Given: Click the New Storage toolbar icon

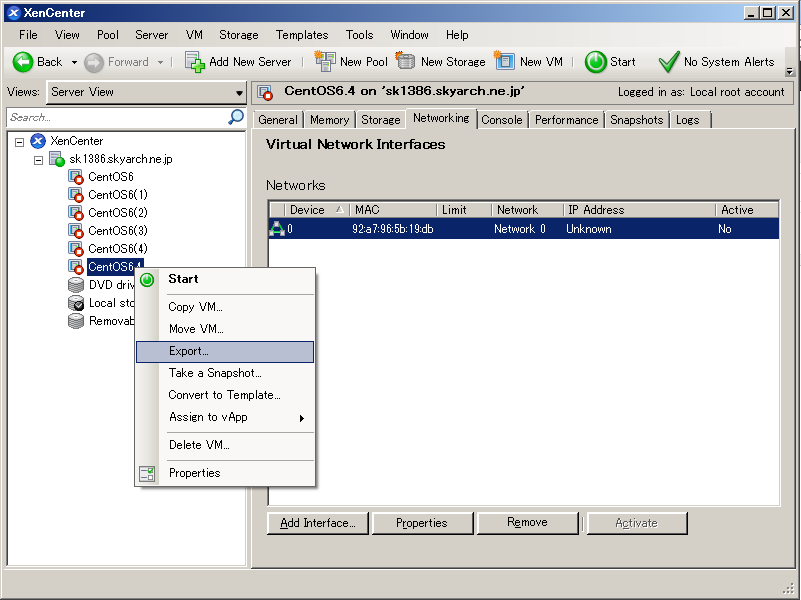Looking at the screenshot, I should pos(405,61).
